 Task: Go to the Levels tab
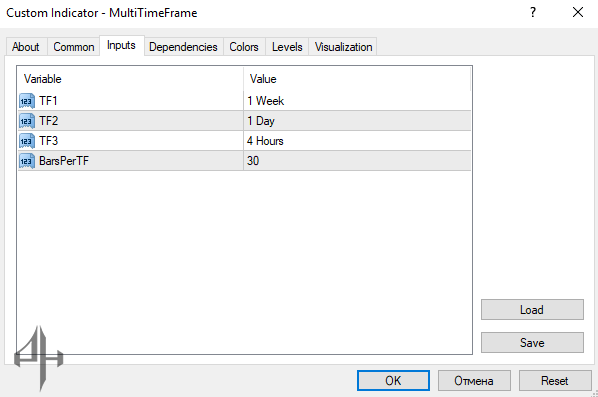287,47
